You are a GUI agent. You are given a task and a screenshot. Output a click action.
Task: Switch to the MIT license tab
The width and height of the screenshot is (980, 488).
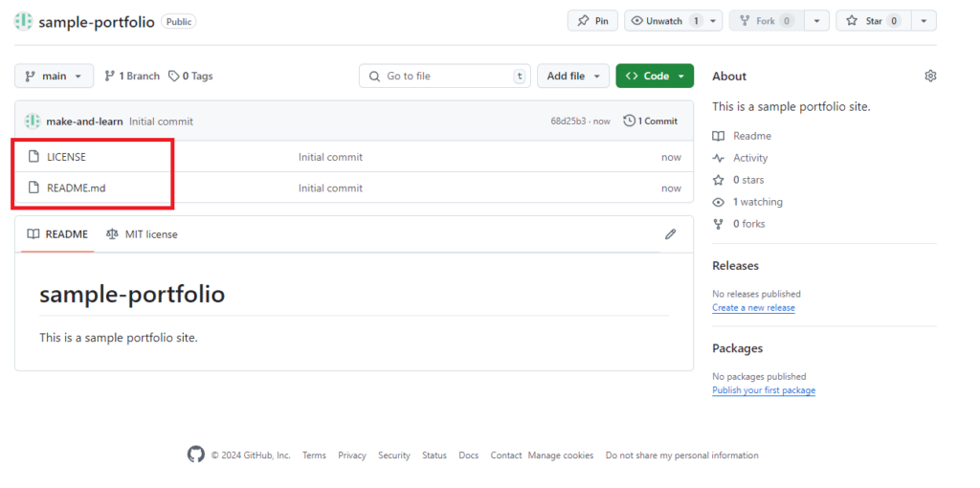point(142,234)
